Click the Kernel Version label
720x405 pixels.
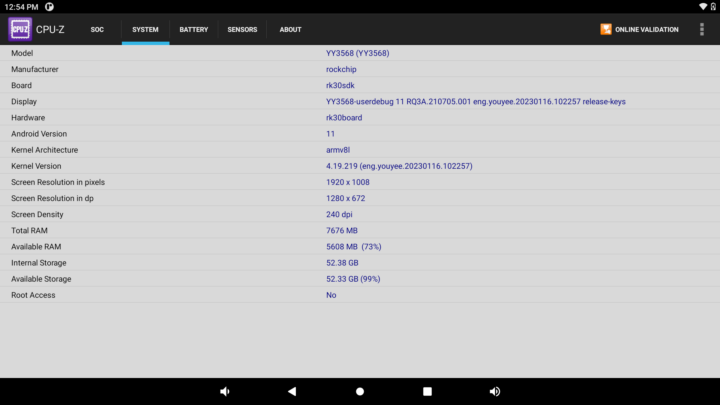click(x=36, y=166)
